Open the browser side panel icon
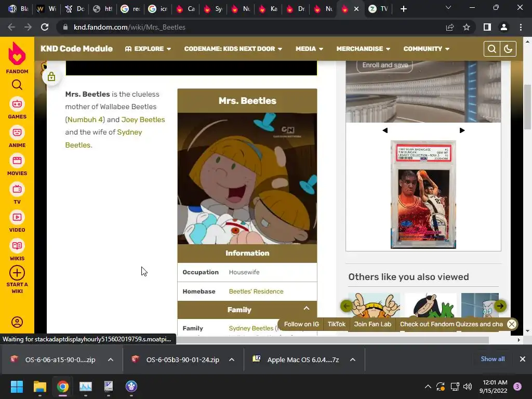This screenshot has height=399, width=532. coord(487,27)
